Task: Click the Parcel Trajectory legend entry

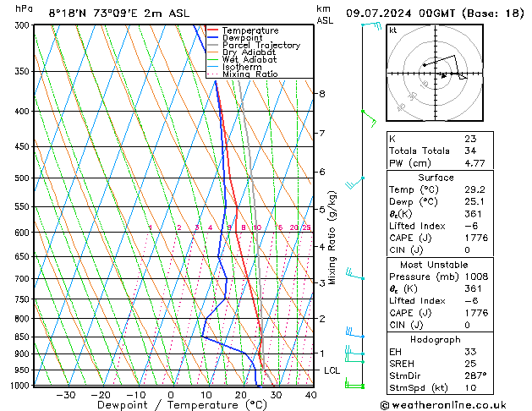Action: (261, 46)
